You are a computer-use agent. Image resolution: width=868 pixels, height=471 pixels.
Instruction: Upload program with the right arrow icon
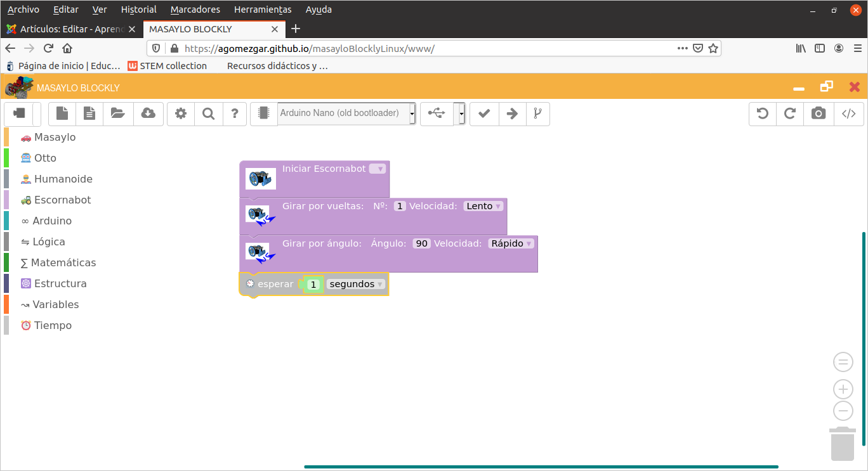click(512, 113)
